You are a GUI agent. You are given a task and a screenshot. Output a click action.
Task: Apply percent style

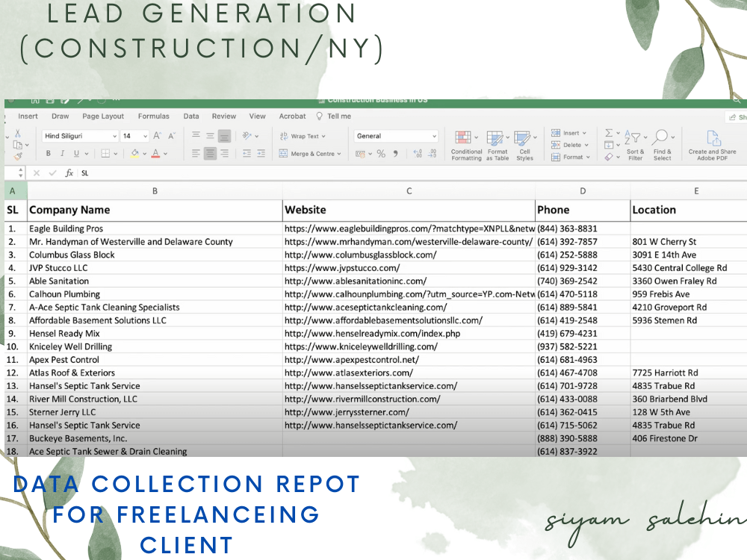(381, 154)
